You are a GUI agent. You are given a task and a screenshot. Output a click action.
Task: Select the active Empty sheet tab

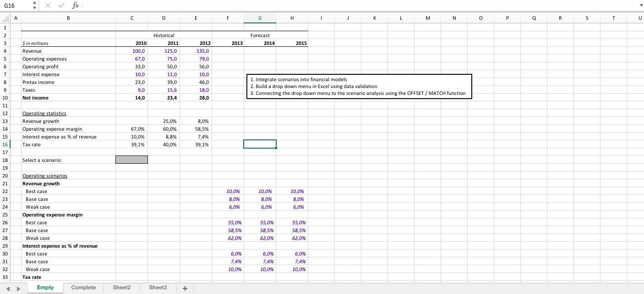pyautogui.click(x=45, y=288)
